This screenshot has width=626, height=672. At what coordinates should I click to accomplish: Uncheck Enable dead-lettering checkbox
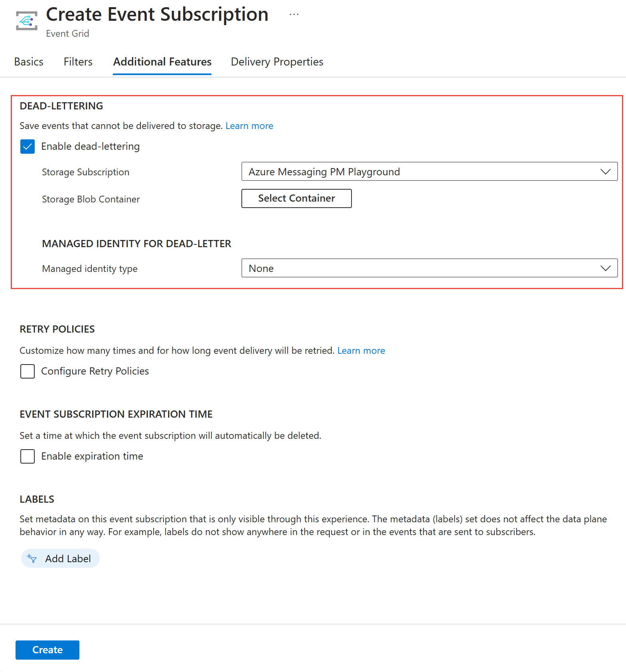(x=28, y=147)
